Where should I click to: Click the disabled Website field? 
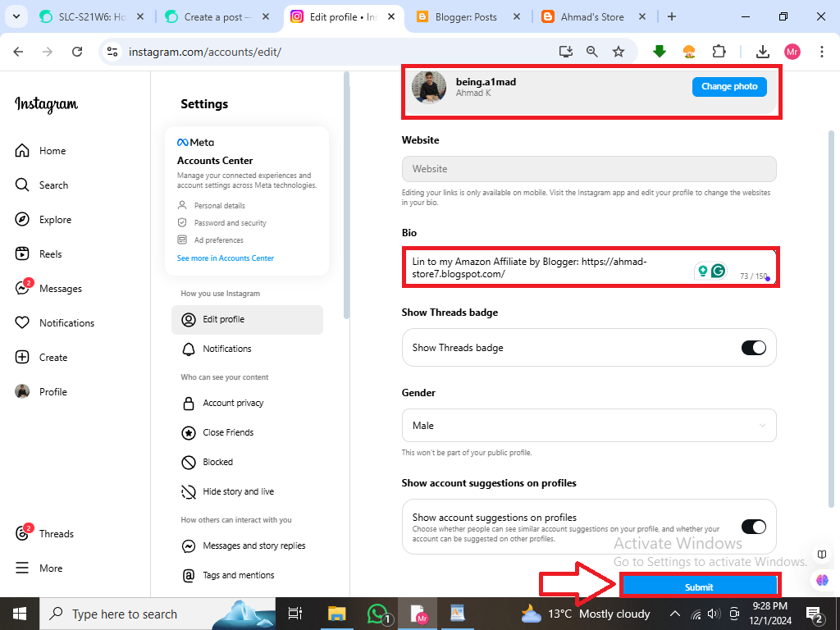[x=589, y=169]
